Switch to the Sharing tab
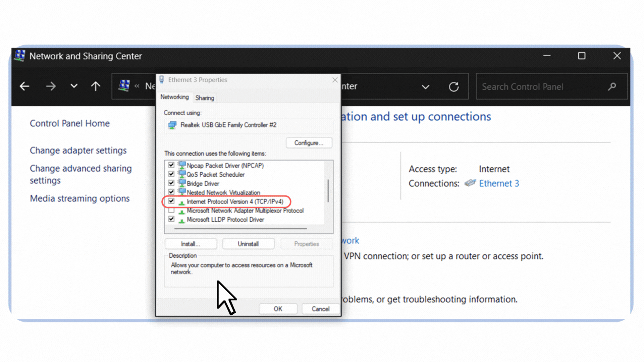 205,98
